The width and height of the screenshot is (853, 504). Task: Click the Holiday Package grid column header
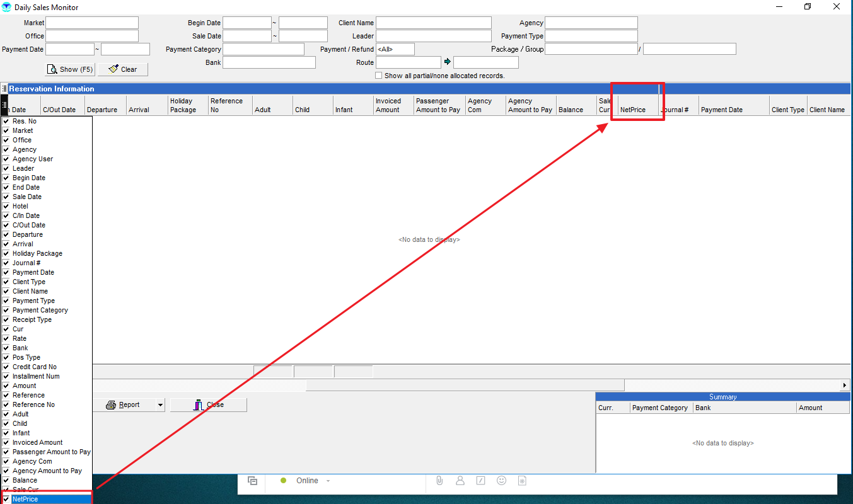188,105
